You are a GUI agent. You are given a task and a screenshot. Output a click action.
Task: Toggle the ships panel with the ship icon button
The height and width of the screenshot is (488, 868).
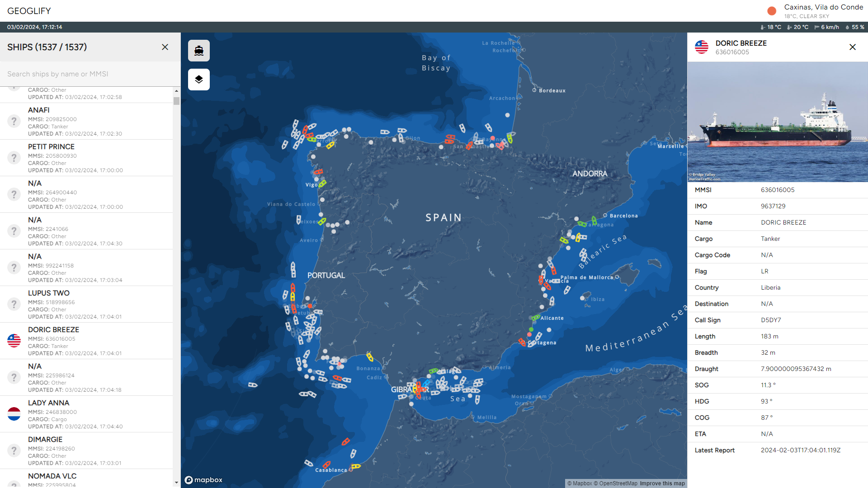[199, 51]
